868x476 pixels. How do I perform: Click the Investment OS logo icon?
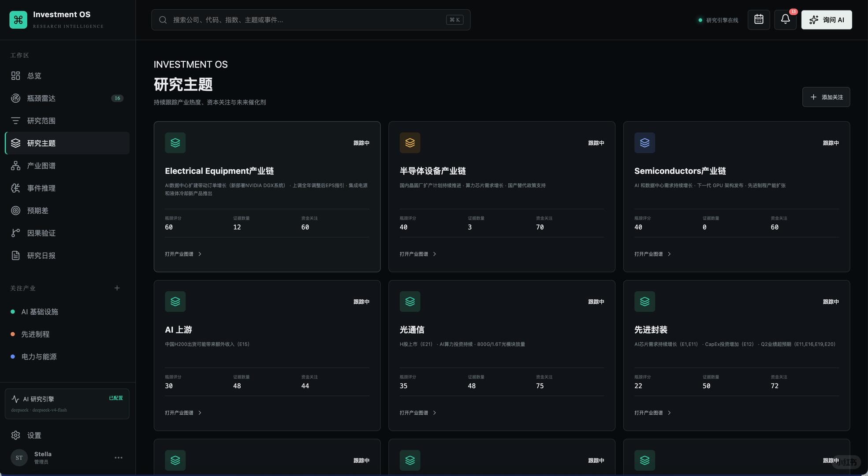click(x=18, y=20)
